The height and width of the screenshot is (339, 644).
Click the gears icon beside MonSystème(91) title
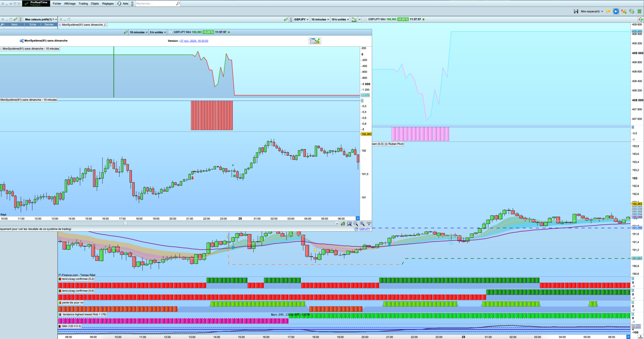click(x=21, y=41)
